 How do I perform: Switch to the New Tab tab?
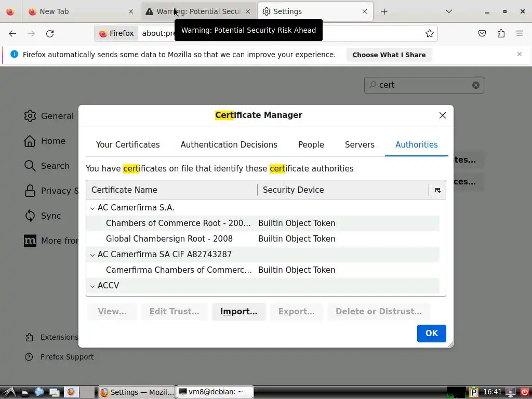pos(82,11)
